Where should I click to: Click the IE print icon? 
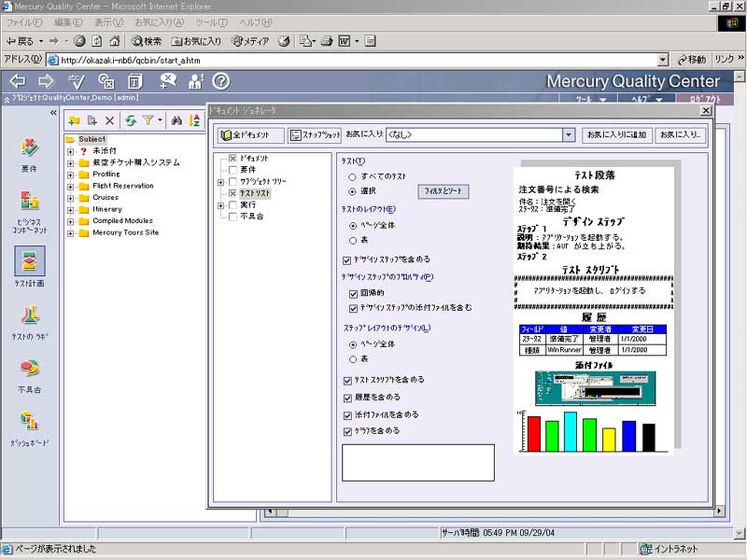327,41
